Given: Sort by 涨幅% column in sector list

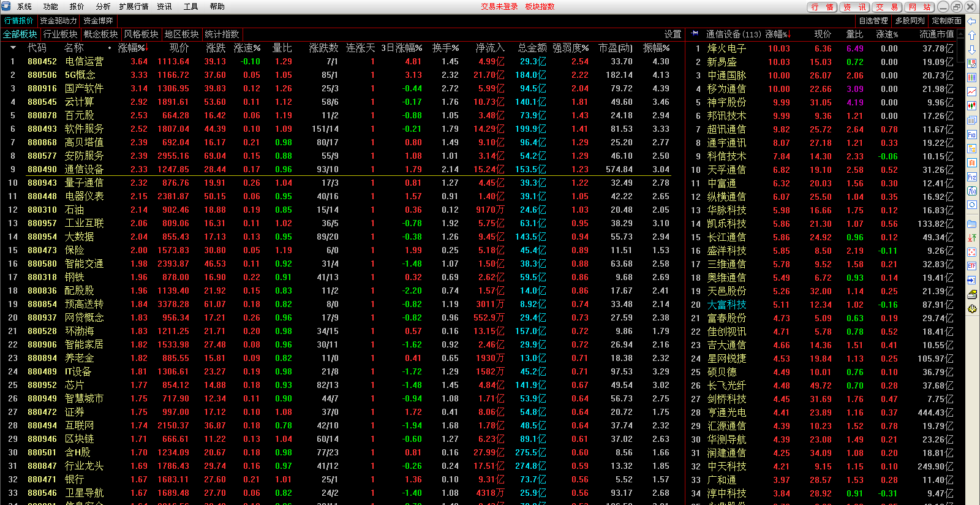Looking at the screenshot, I should pos(132,48).
